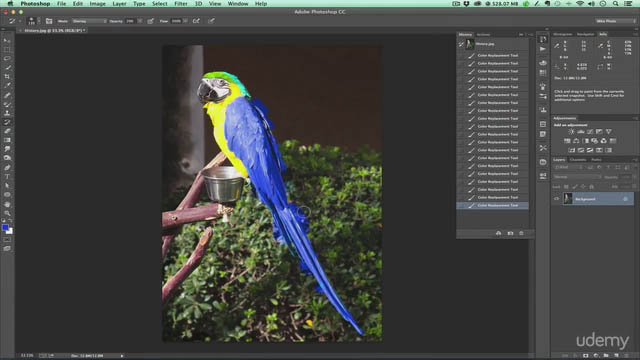Select the Lasso tool
The image size is (640, 360).
(7, 58)
